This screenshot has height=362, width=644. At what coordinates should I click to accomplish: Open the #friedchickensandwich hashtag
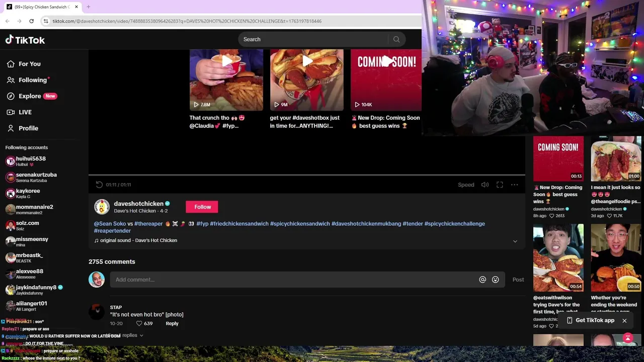click(x=239, y=224)
